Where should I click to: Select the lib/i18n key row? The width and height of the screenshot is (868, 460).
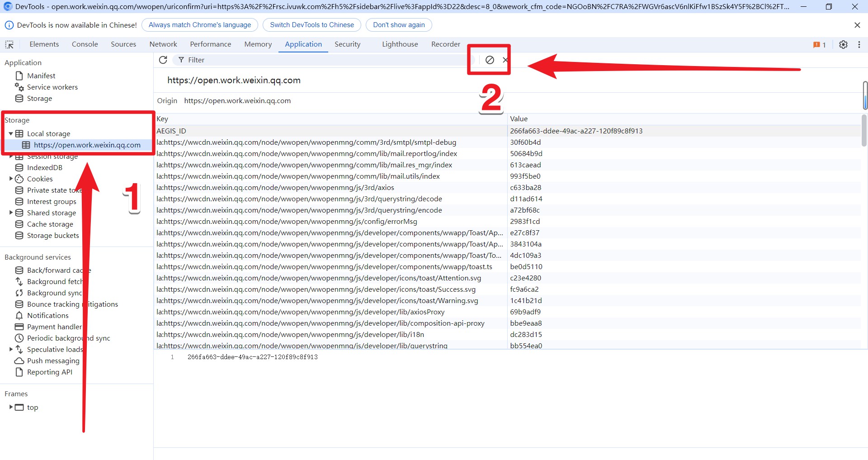tap(508, 334)
